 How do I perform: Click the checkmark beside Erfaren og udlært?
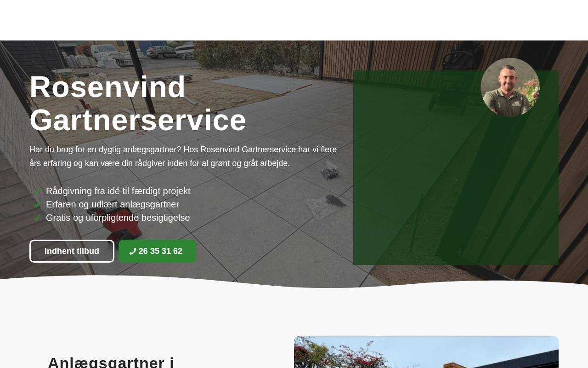tap(37, 205)
